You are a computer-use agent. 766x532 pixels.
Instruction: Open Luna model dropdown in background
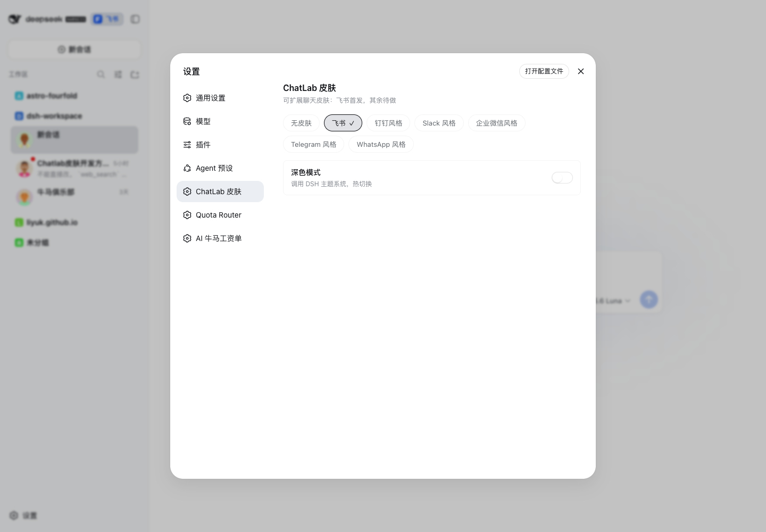point(613,301)
